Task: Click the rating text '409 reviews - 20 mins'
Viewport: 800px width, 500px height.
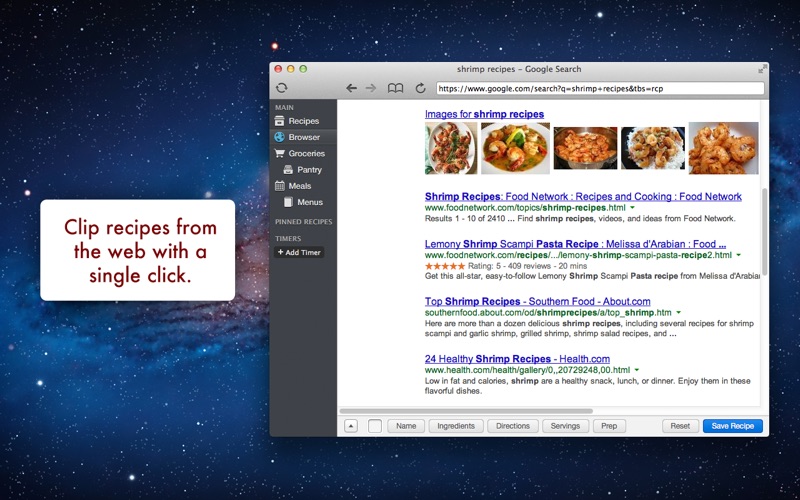Action: pos(545,266)
